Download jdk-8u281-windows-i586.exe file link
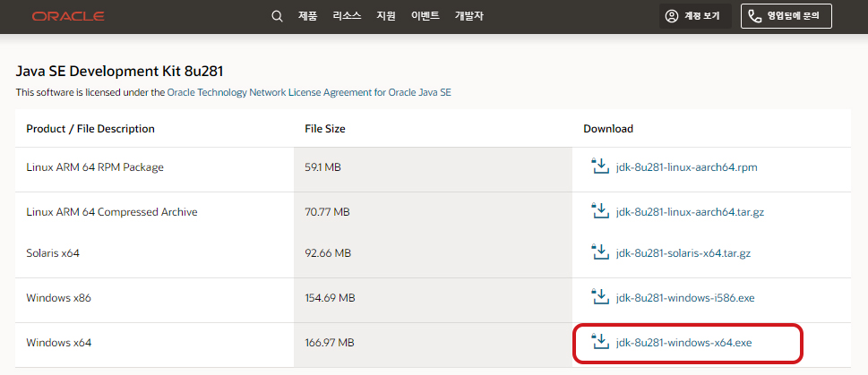The height and width of the screenshot is (375, 868). pyautogui.click(x=684, y=297)
